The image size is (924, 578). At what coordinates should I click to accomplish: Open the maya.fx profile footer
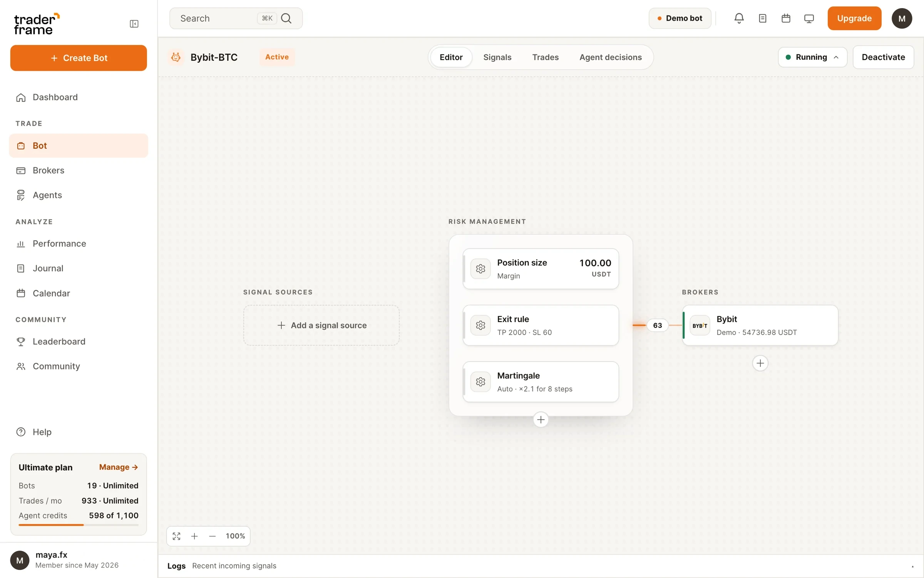(x=79, y=560)
